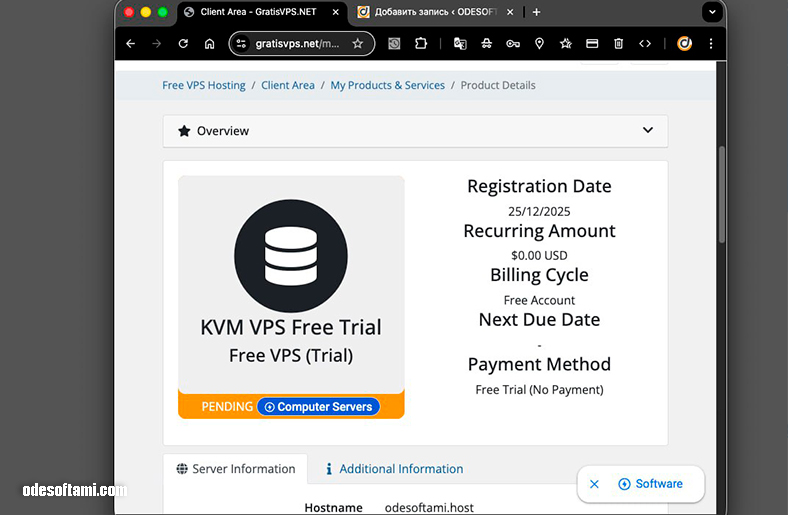Click the page vertical scrollbar thumb

pos(722,194)
